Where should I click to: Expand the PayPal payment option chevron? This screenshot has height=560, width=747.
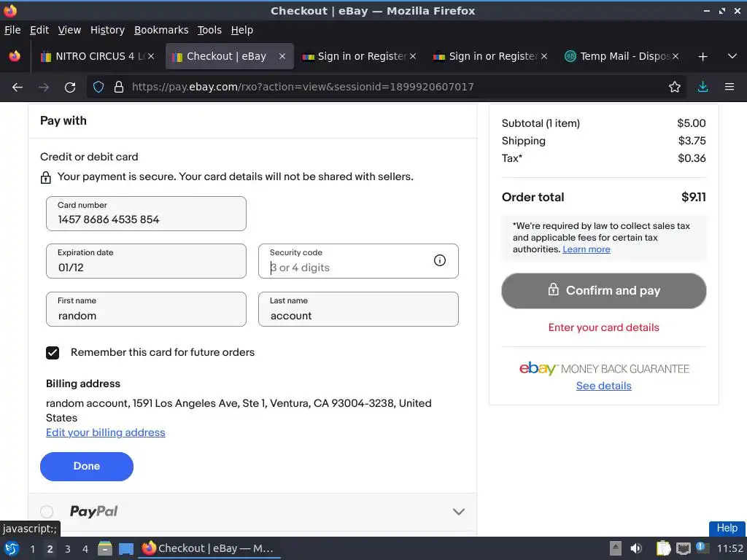pyautogui.click(x=458, y=512)
